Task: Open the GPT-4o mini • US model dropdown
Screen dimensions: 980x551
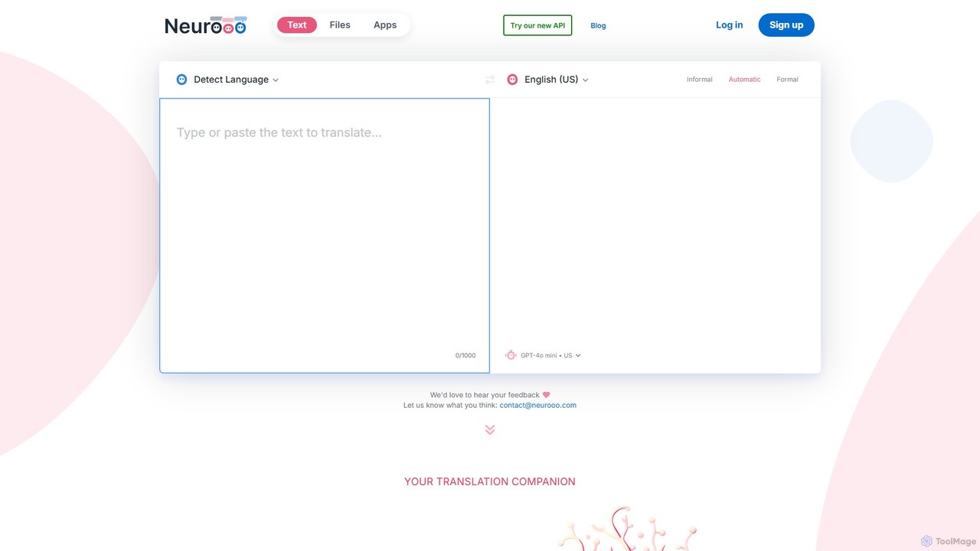Action: point(544,355)
